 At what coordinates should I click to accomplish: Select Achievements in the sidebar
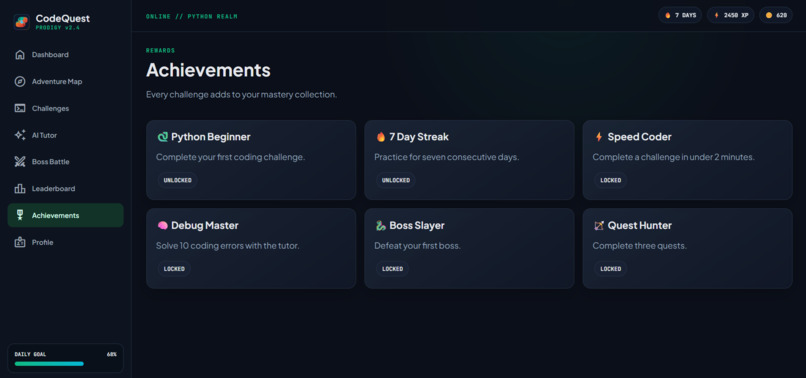[x=65, y=215]
